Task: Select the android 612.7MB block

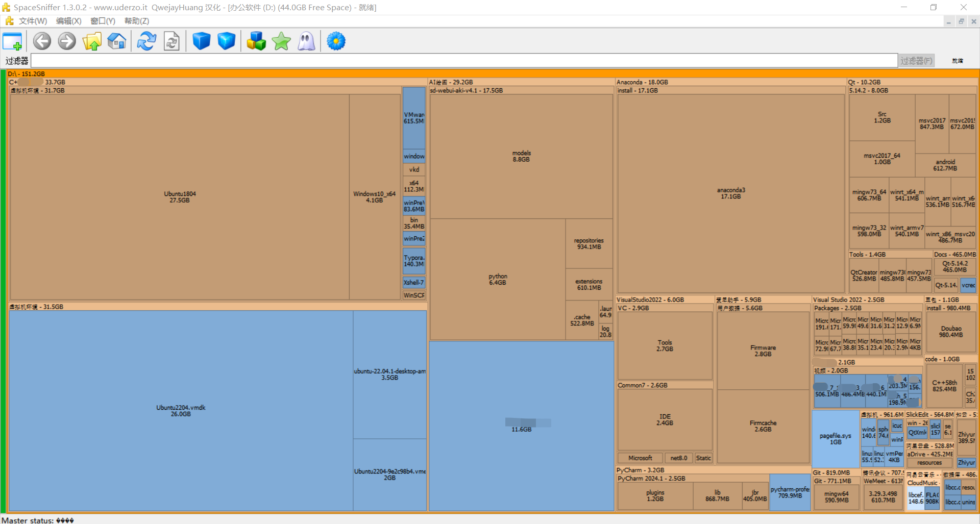Action: 945,165
